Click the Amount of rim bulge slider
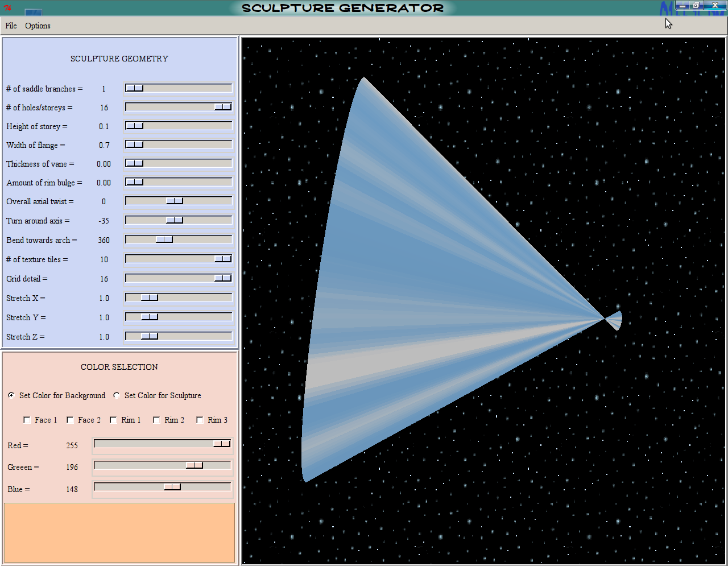This screenshot has height=566, width=728. pos(179,182)
